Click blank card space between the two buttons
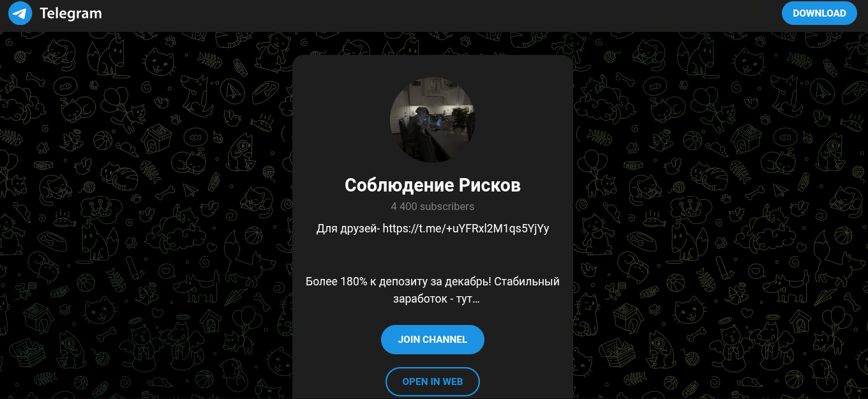Image resolution: width=868 pixels, height=399 pixels. (x=433, y=360)
